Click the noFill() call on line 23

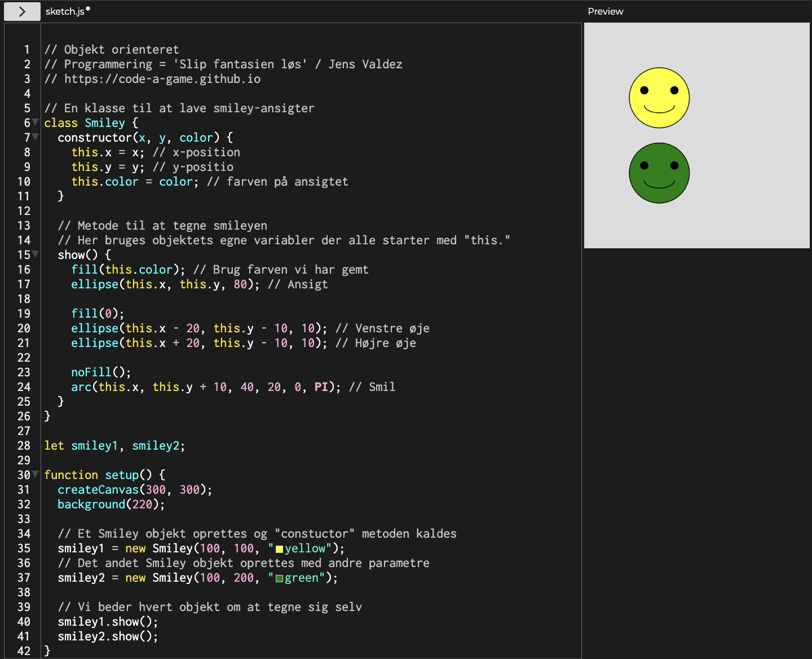click(x=100, y=372)
